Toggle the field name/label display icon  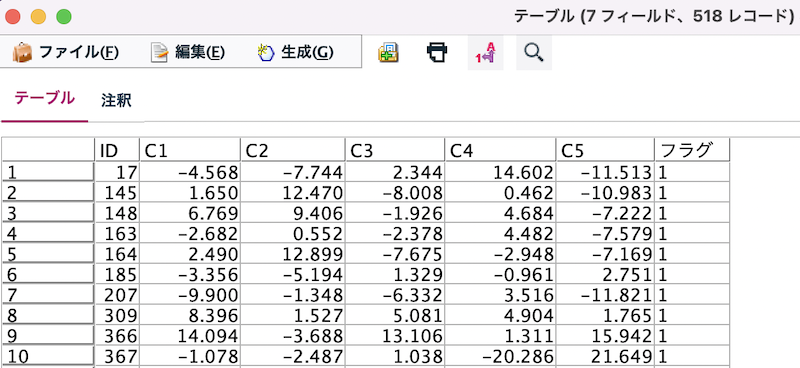point(485,53)
